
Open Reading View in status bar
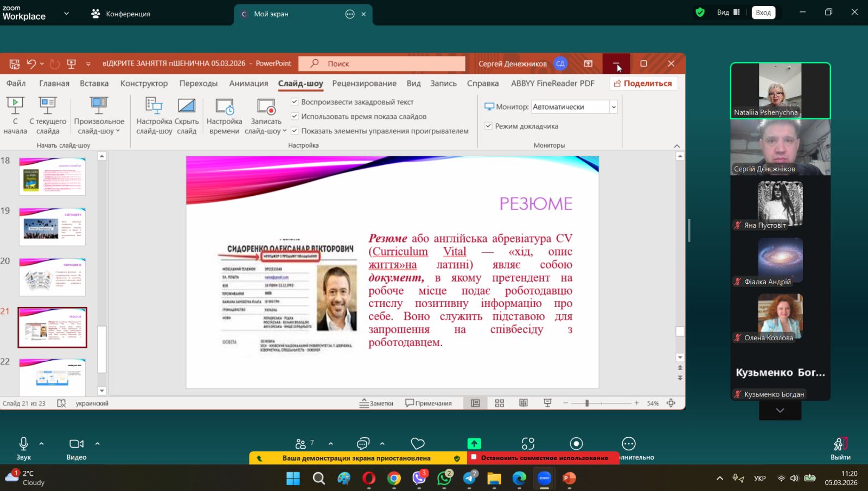pos(524,403)
